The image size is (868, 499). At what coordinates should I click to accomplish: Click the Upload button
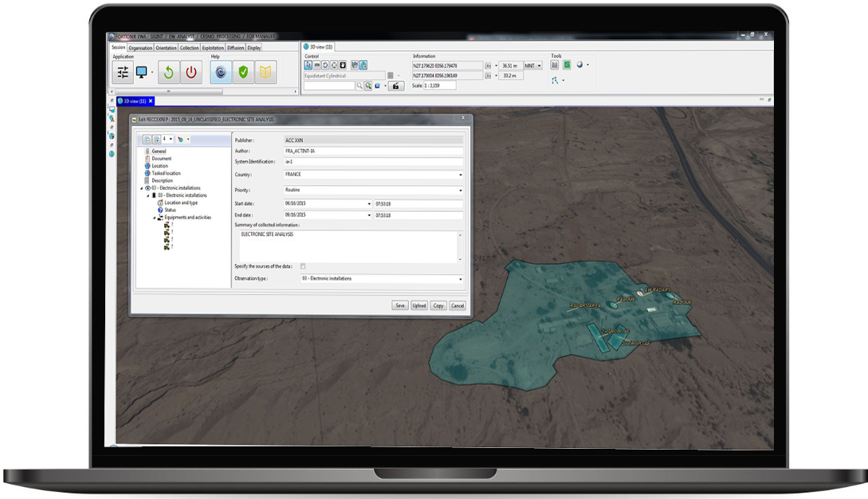(x=419, y=306)
